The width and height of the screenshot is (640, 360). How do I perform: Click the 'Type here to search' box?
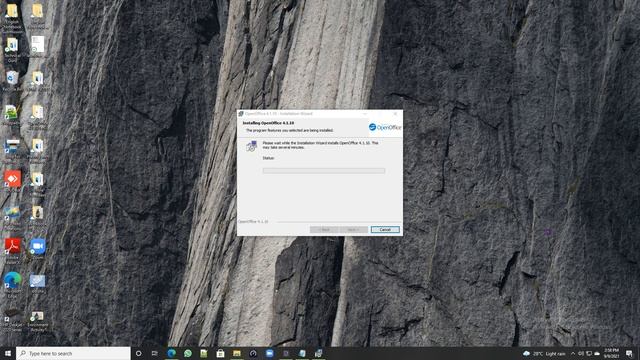click(x=73, y=353)
